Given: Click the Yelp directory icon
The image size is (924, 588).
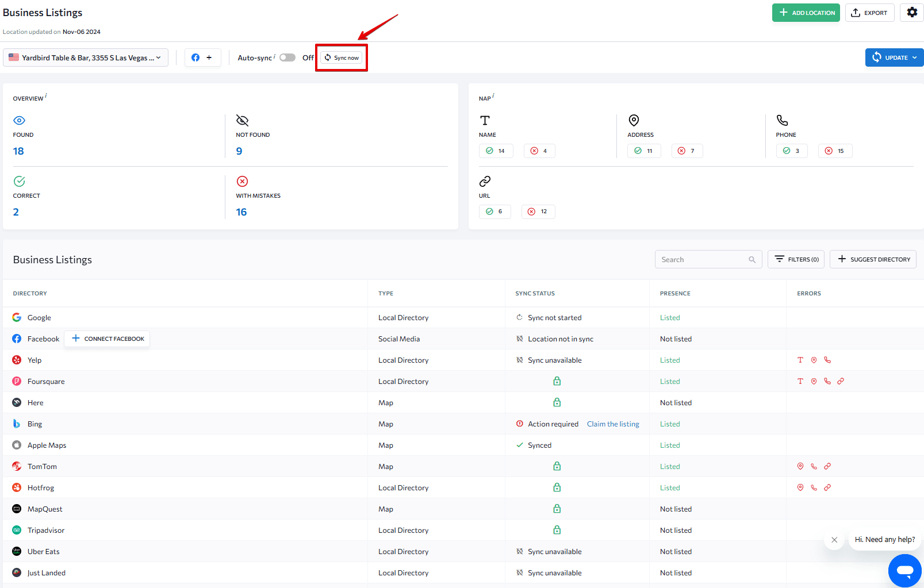Looking at the screenshot, I should [17, 360].
